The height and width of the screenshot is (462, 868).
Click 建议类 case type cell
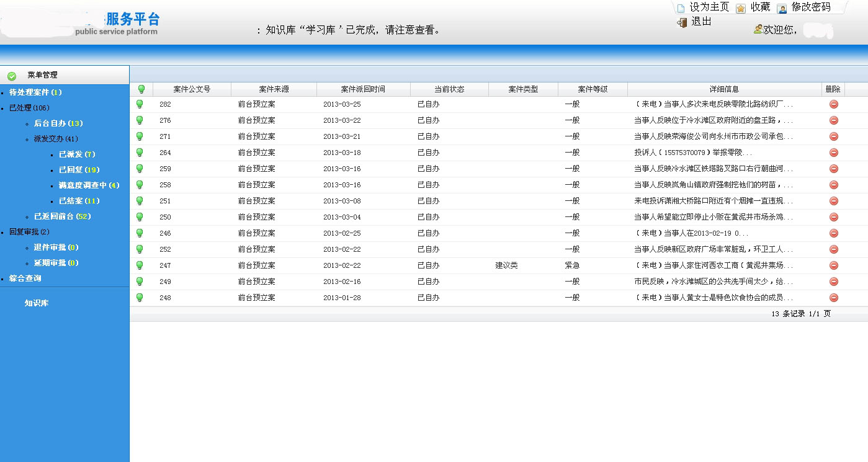click(506, 265)
